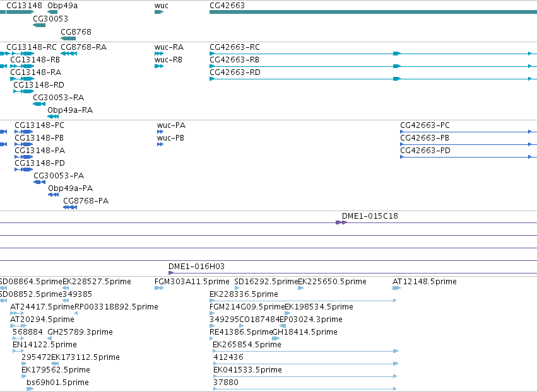This screenshot has height=392, width=537.
Task: Select EST FGM214G09.5prime
Action: (247, 307)
